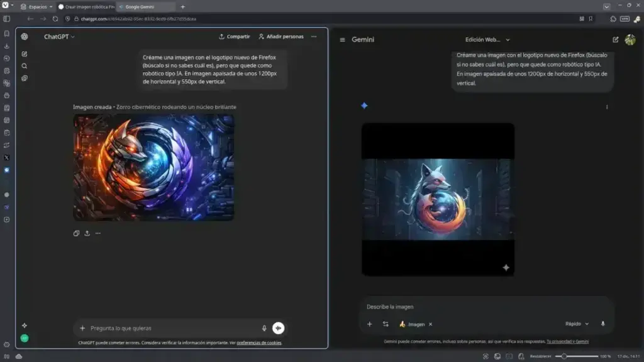Open the ChatGPT generated fox image
The height and width of the screenshot is (362, 644).
153,167
